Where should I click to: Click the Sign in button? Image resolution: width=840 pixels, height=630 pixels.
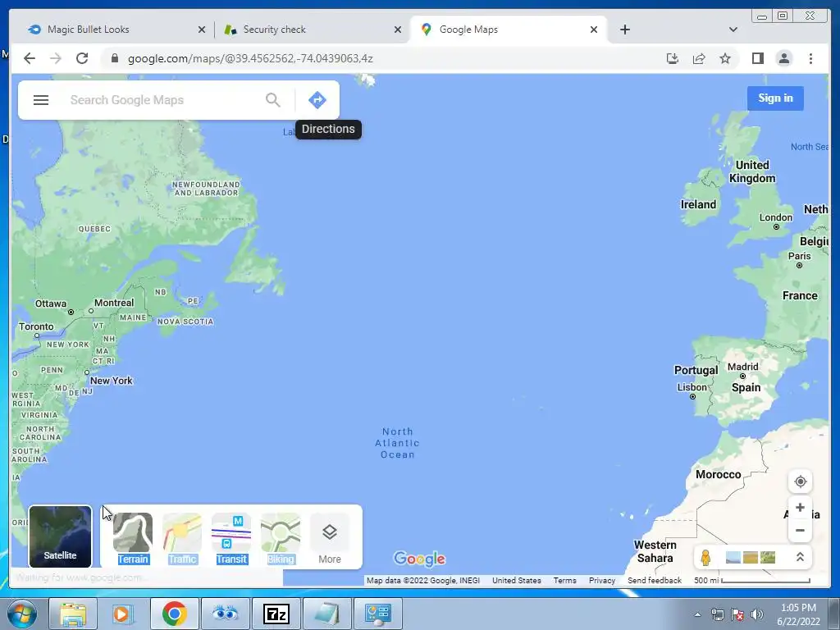tap(775, 98)
